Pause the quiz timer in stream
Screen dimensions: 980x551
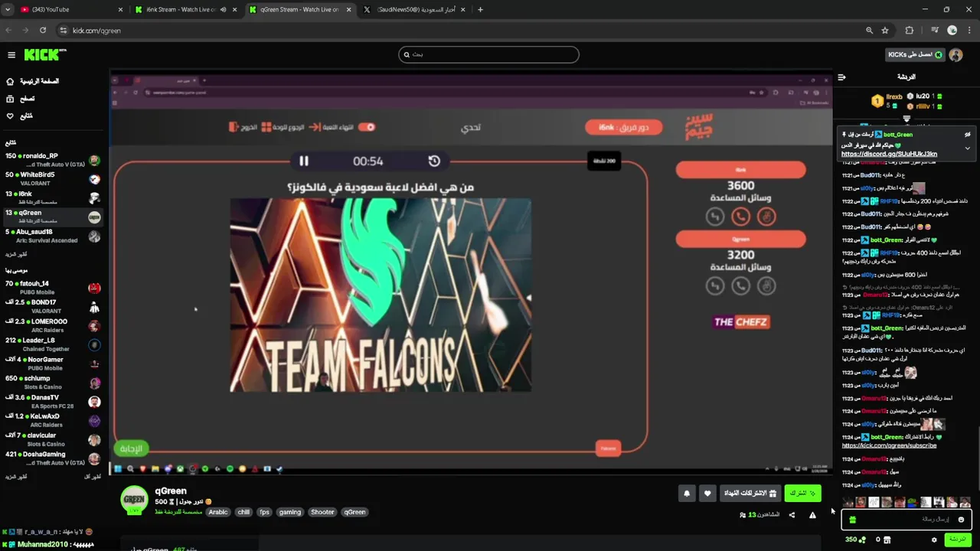click(304, 161)
